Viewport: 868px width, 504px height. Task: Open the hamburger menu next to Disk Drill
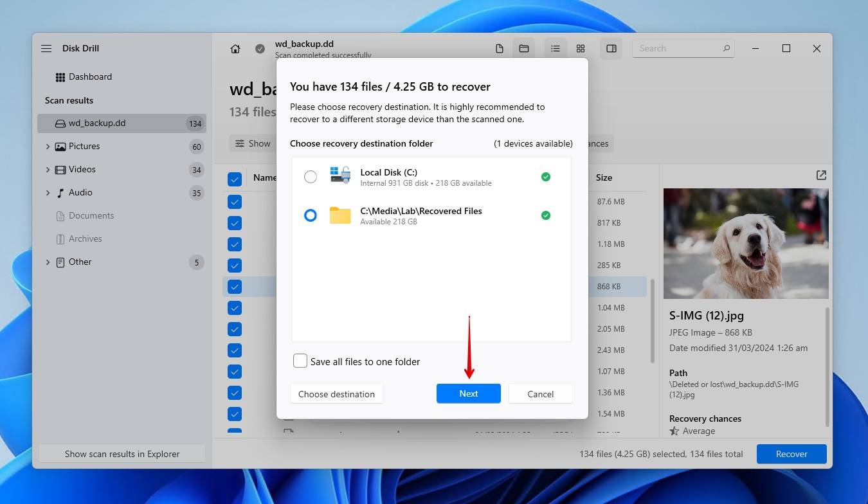coord(46,48)
